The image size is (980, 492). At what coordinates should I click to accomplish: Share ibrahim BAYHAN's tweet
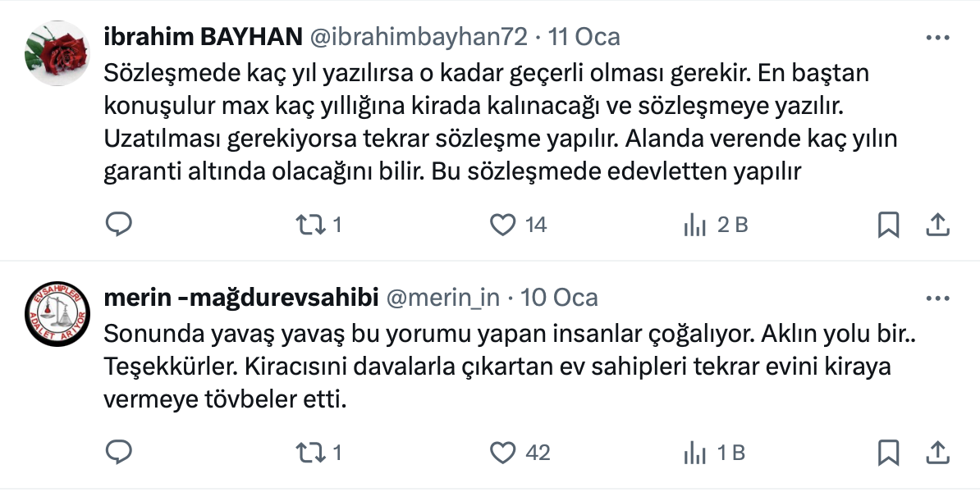pos(937,224)
